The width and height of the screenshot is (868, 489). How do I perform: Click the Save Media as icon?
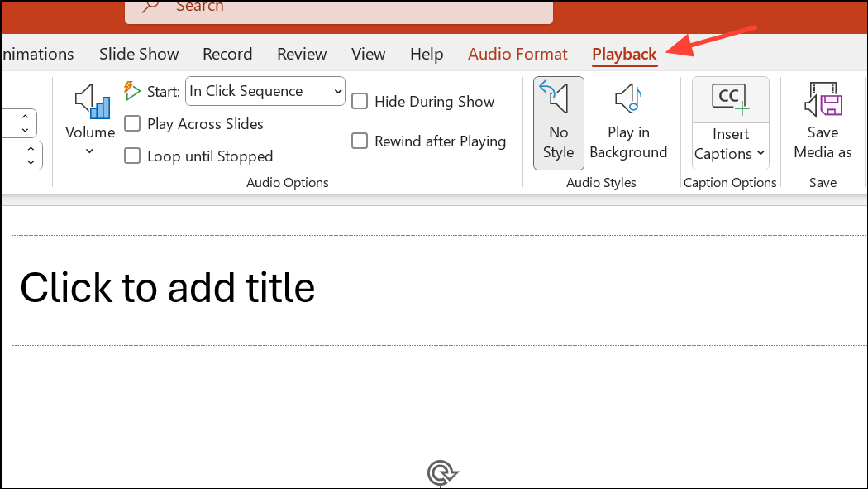click(x=823, y=99)
